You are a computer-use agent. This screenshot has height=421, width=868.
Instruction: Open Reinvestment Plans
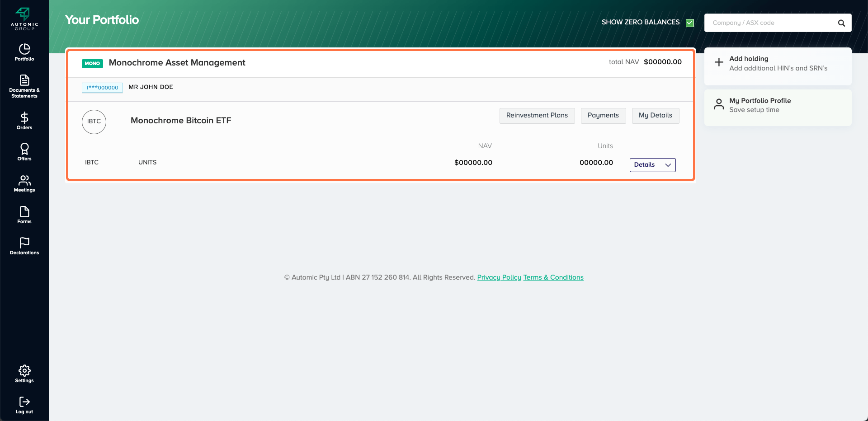(537, 116)
